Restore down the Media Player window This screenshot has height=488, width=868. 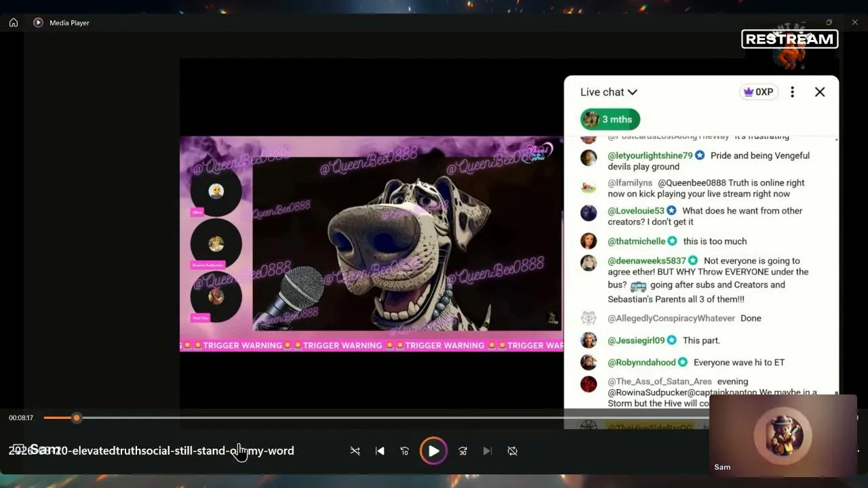tap(829, 22)
